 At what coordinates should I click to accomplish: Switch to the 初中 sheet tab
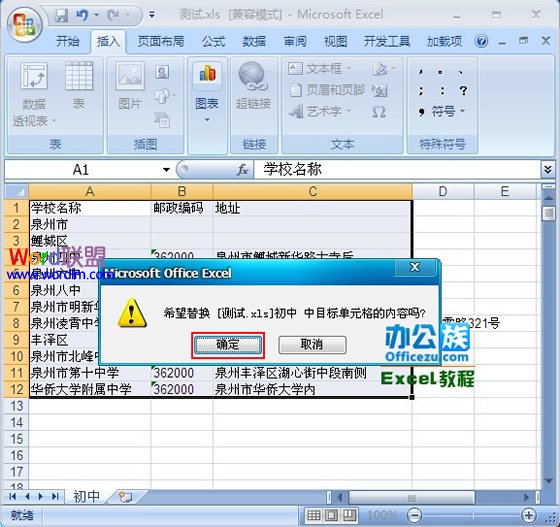point(86,497)
